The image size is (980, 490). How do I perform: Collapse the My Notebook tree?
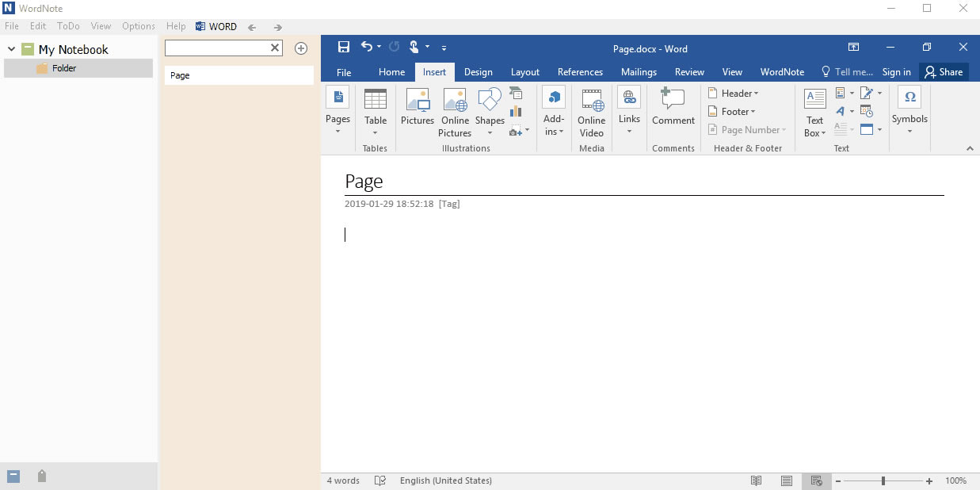coord(10,49)
